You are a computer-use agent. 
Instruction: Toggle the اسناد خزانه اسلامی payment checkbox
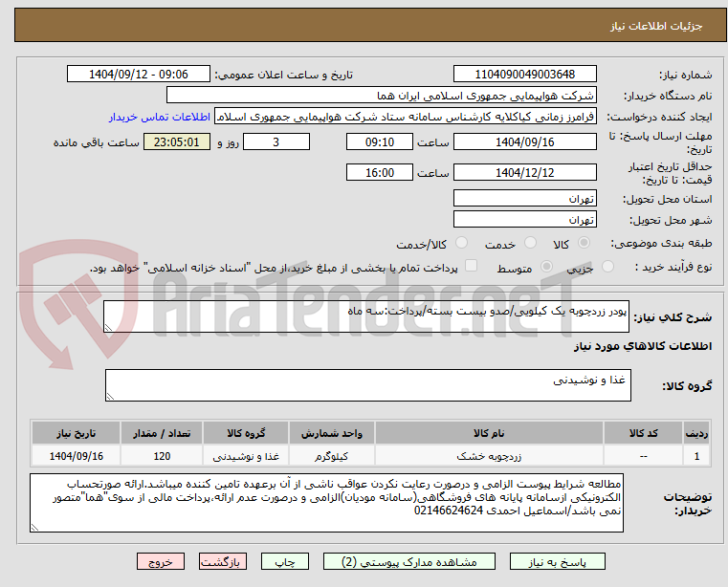[x=472, y=266]
